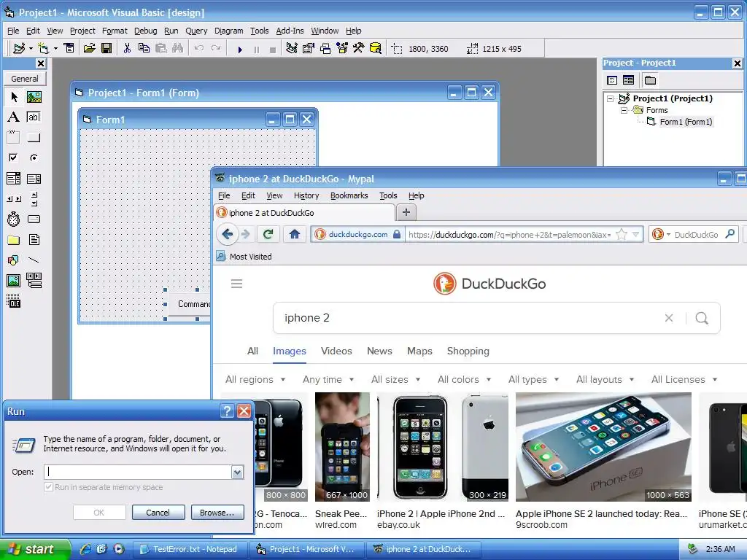The image size is (747, 560).
Task: Select the Shape tool in toolbox
Action: (14, 260)
